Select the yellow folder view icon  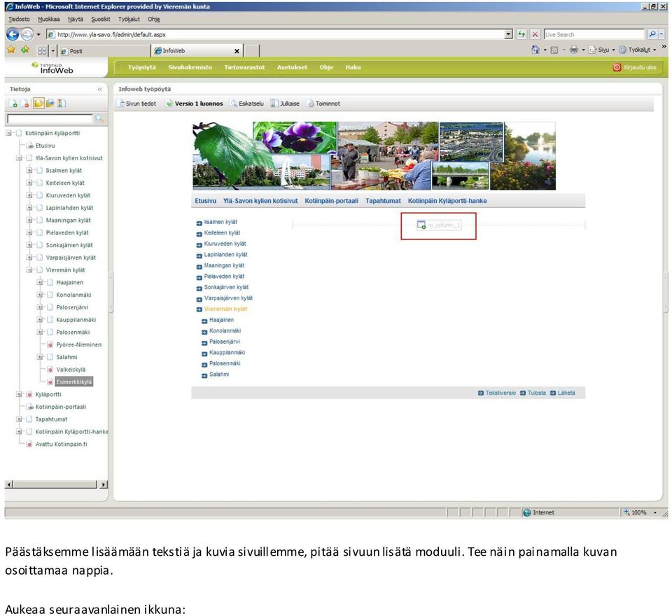point(38,104)
